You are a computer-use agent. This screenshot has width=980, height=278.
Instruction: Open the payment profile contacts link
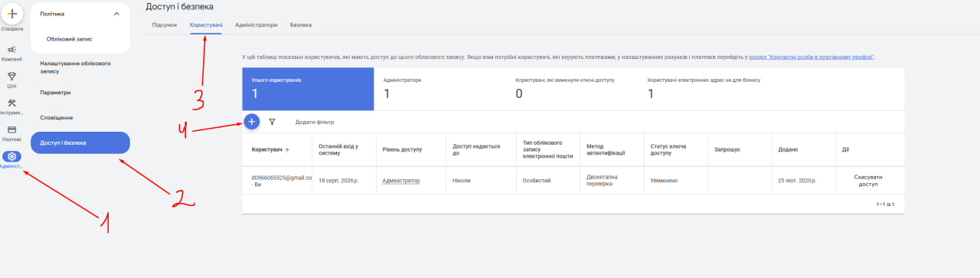pos(812,57)
